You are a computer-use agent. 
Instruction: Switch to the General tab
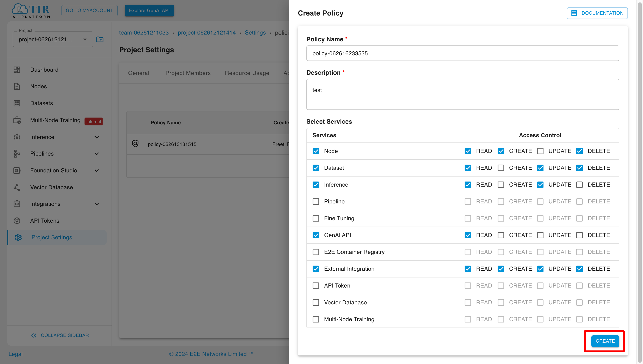[139, 73]
